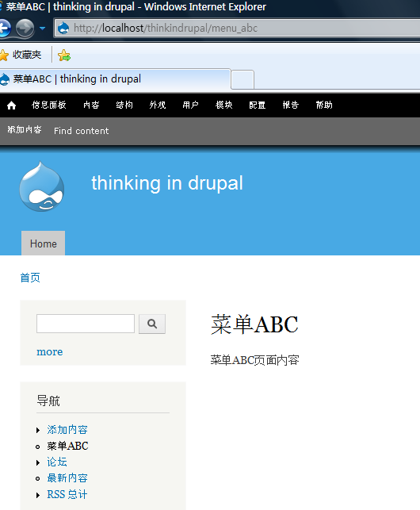
Task: Click the Find content shortcut link
Action: click(x=82, y=131)
